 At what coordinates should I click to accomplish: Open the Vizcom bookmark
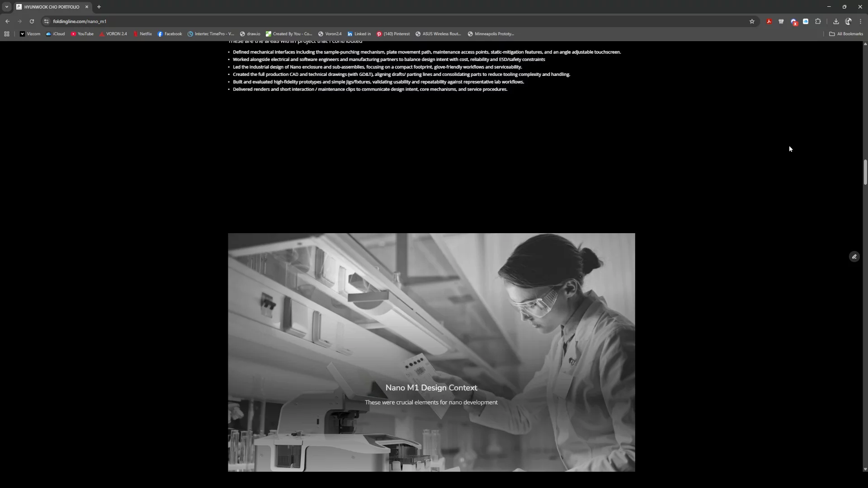pos(30,34)
